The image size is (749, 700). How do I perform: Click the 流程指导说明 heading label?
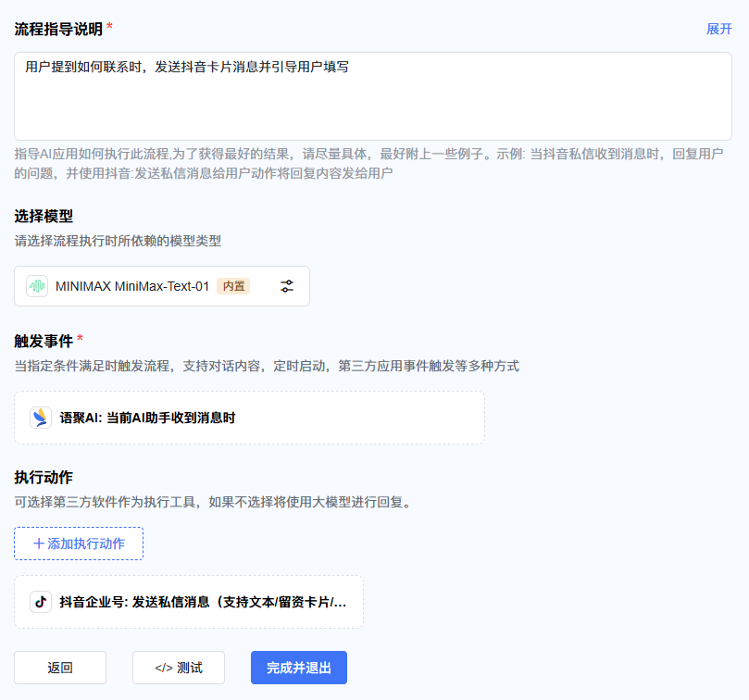(58, 29)
